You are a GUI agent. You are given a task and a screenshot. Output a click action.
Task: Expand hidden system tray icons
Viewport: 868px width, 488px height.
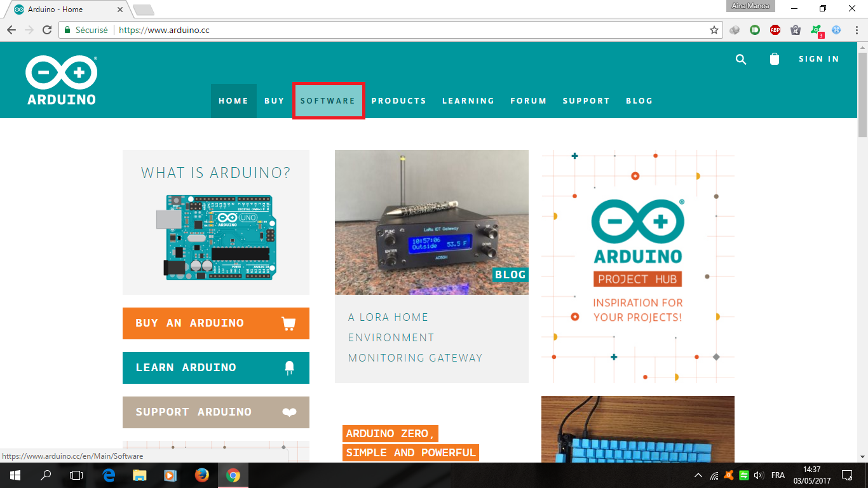pos(697,475)
